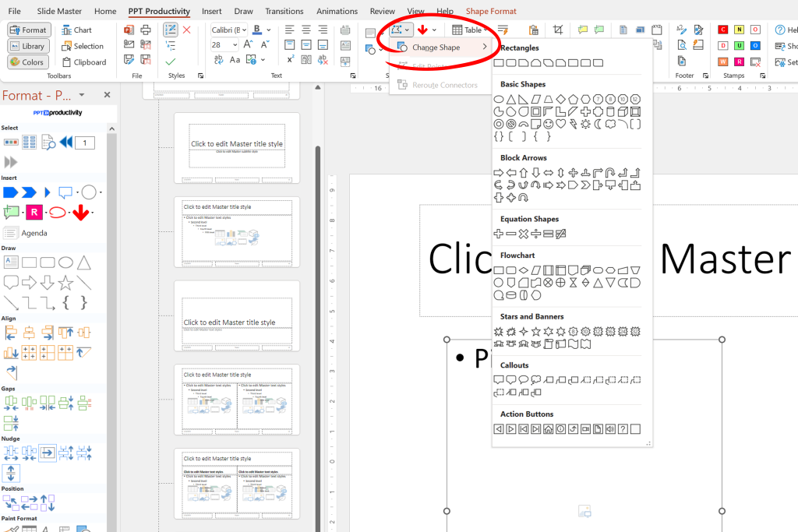Click the Agenda button
This screenshot has height=532, width=798.
pyautogui.click(x=26, y=233)
